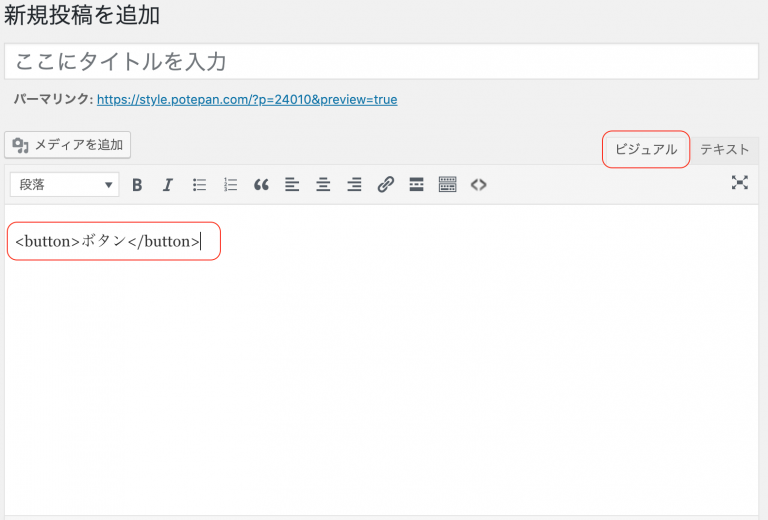Toggle italic formatting icon
The height and width of the screenshot is (520, 768).
[x=168, y=185]
